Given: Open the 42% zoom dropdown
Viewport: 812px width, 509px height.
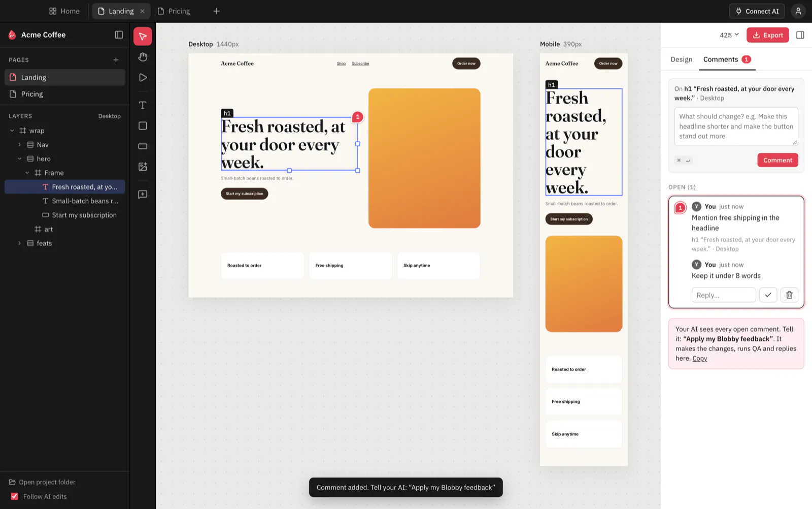Looking at the screenshot, I should [729, 35].
